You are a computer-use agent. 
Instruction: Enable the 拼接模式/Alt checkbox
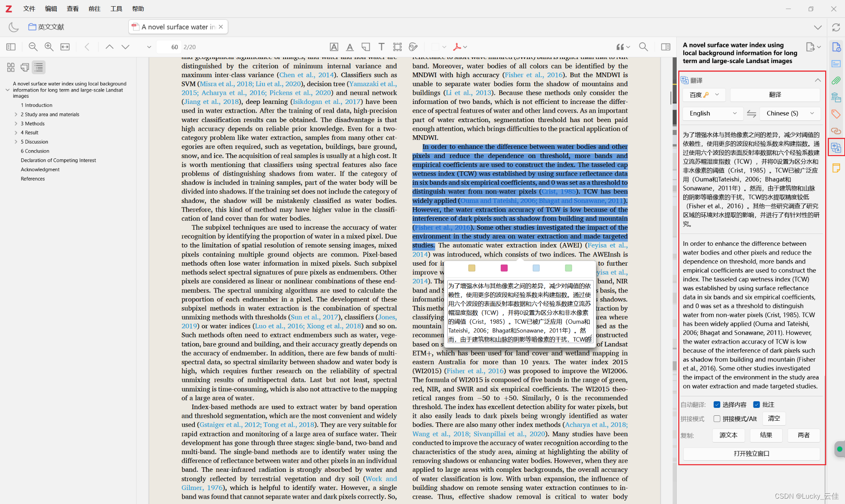point(717,419)
